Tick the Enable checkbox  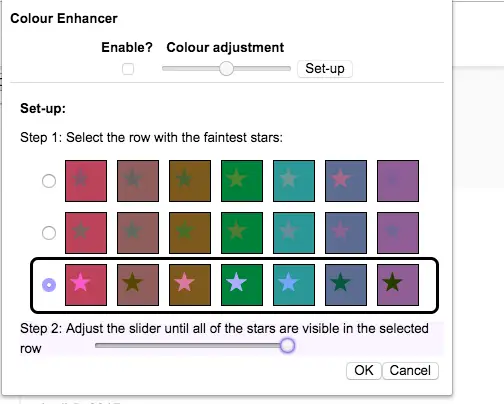[128, 69]
